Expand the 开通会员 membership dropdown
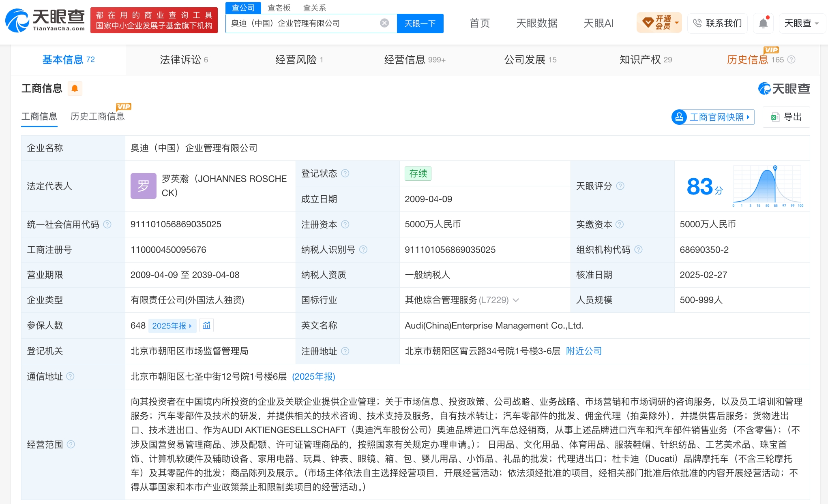 659,23
